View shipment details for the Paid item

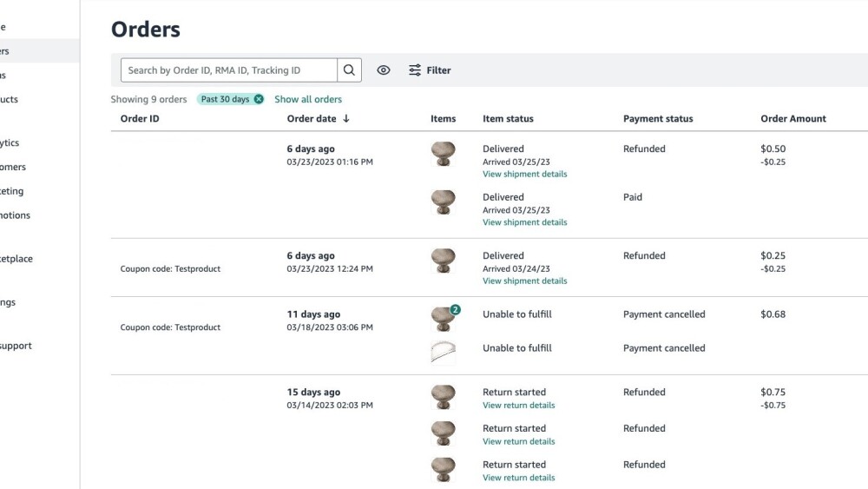click(524, 222)
